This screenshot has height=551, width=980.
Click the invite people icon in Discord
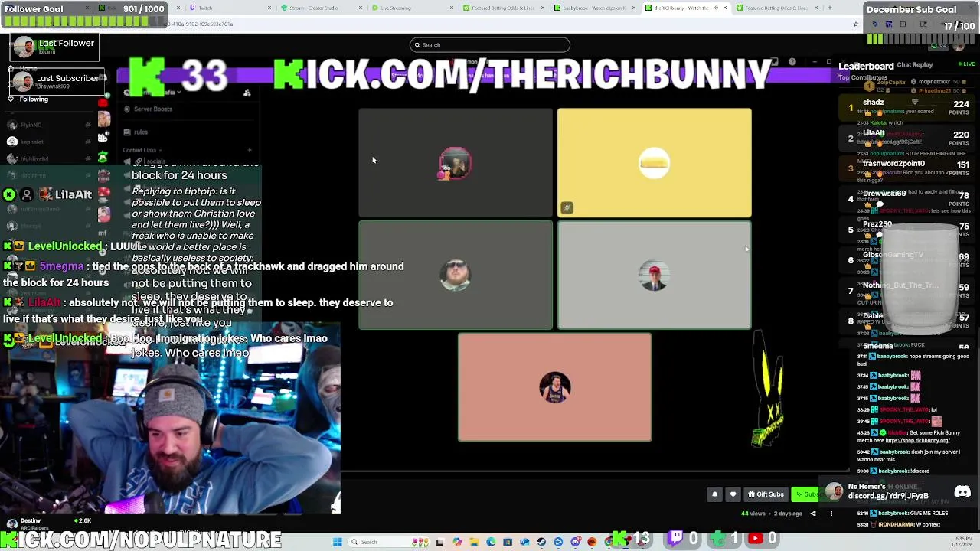click(247, 93)
